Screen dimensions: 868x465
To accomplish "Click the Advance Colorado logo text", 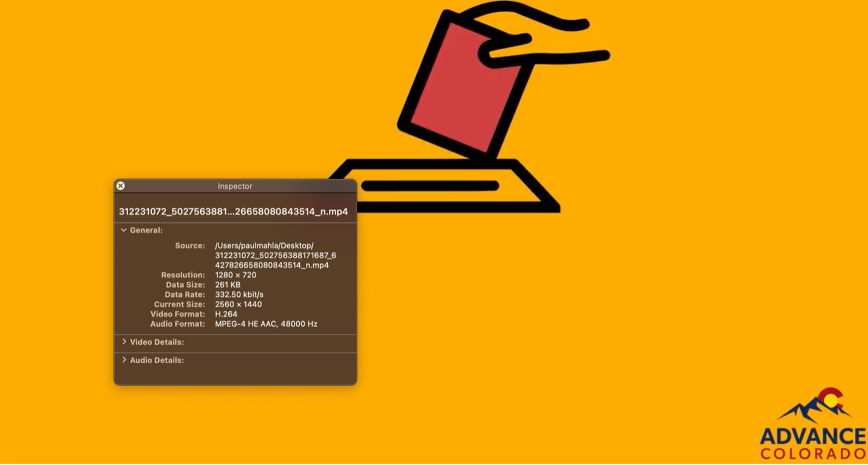I will tap(813, 443).
